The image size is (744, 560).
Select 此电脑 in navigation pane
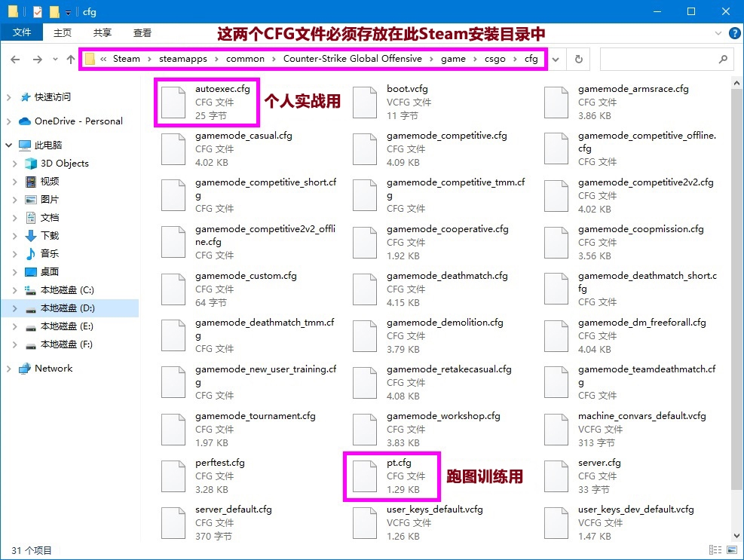(48, 145)
